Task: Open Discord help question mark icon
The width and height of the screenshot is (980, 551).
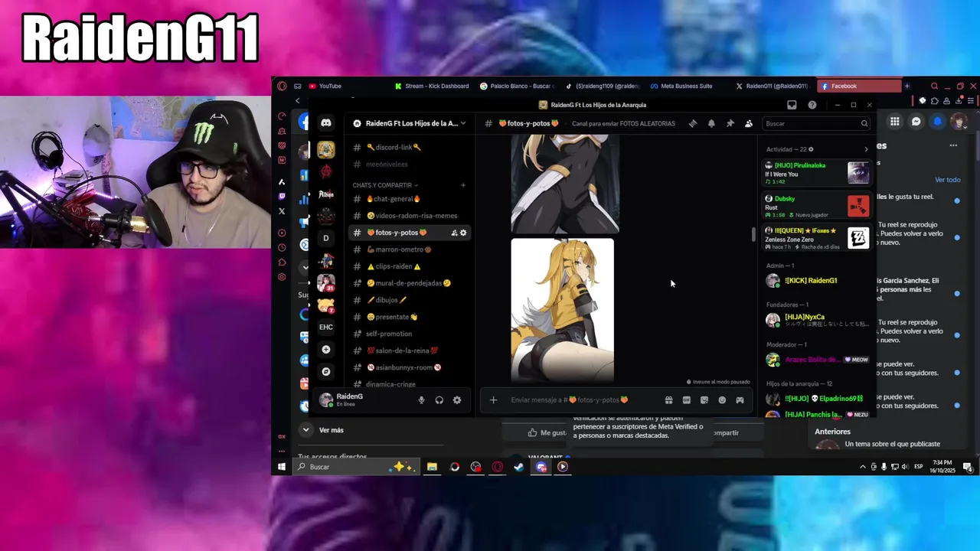Action: pyautogui.click(x=812, y=105)
